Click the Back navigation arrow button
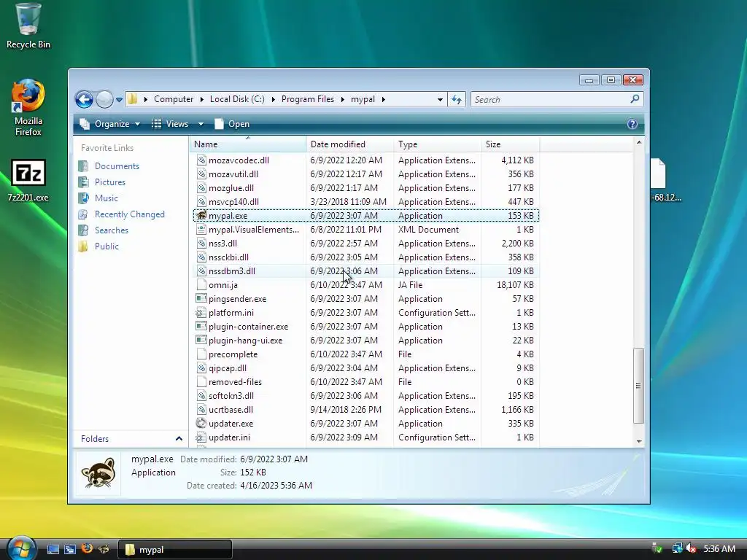Image resolution: width=747 pixels, height=560 pixels. [85, 99]
